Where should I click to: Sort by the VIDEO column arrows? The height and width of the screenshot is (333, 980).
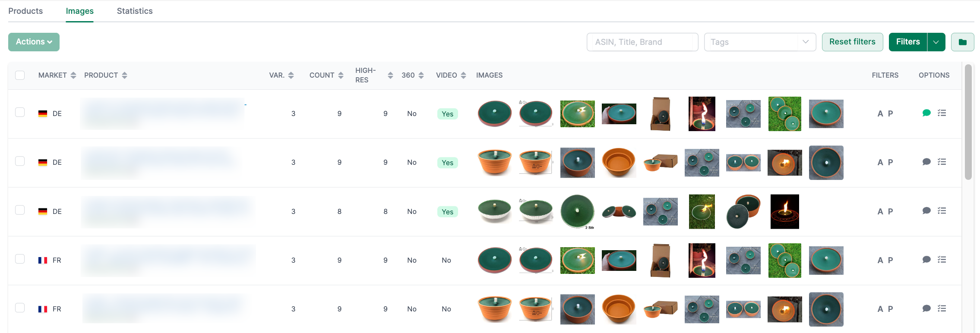(463, 75)
